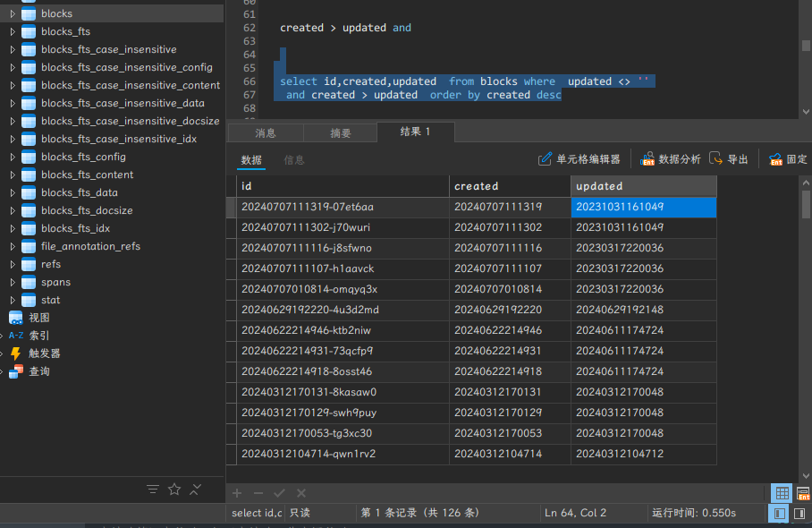
Task: Switch to grid view in results
Action: tap(782, 493)
